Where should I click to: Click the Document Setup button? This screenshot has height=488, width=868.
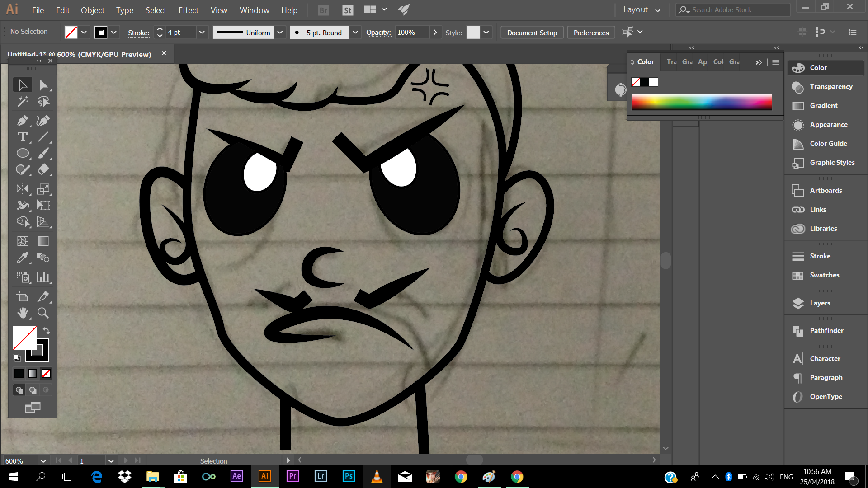(x=532, y=33)
